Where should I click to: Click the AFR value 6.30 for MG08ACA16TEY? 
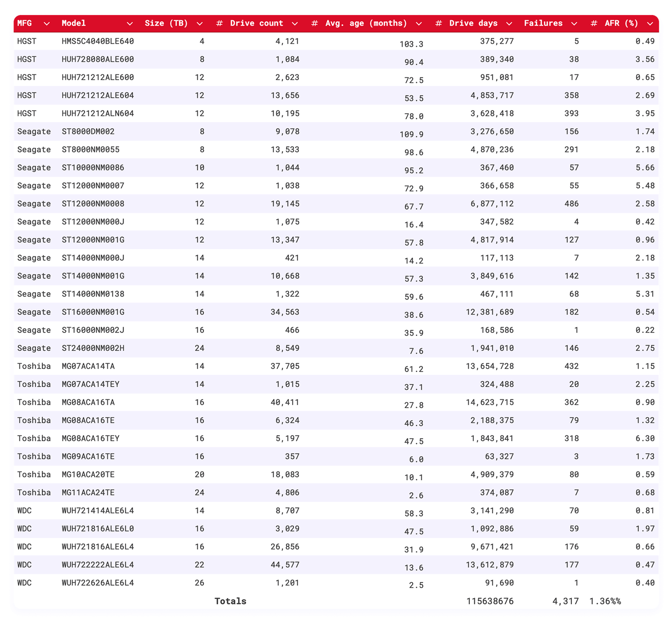coord(646,438)
